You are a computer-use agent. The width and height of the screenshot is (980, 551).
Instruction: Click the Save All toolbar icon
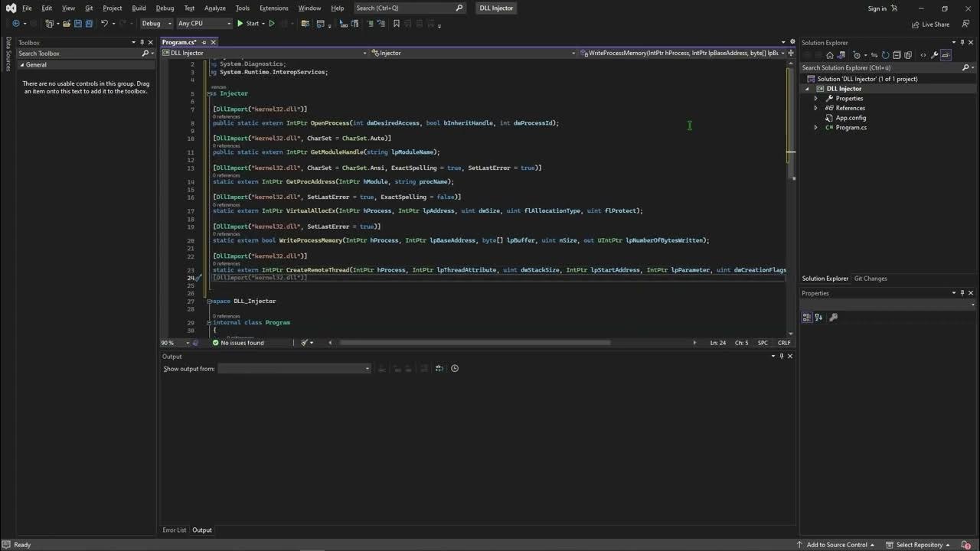tap(90, 24)
